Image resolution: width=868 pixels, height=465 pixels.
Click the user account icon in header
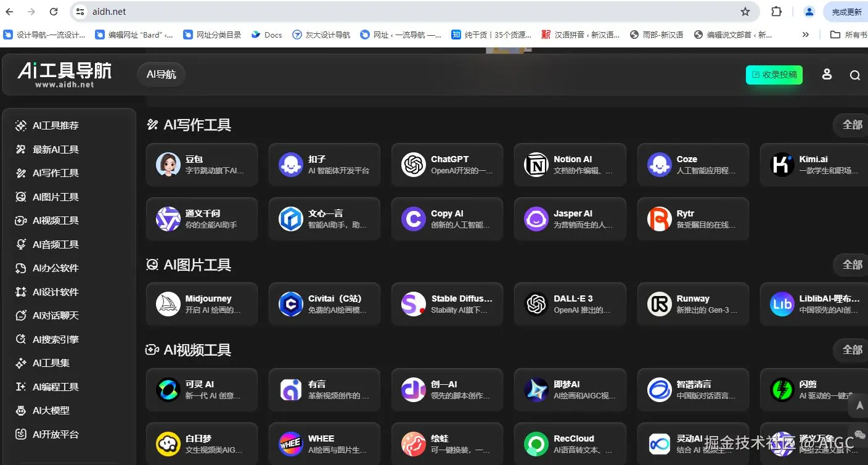coord(827,75)
